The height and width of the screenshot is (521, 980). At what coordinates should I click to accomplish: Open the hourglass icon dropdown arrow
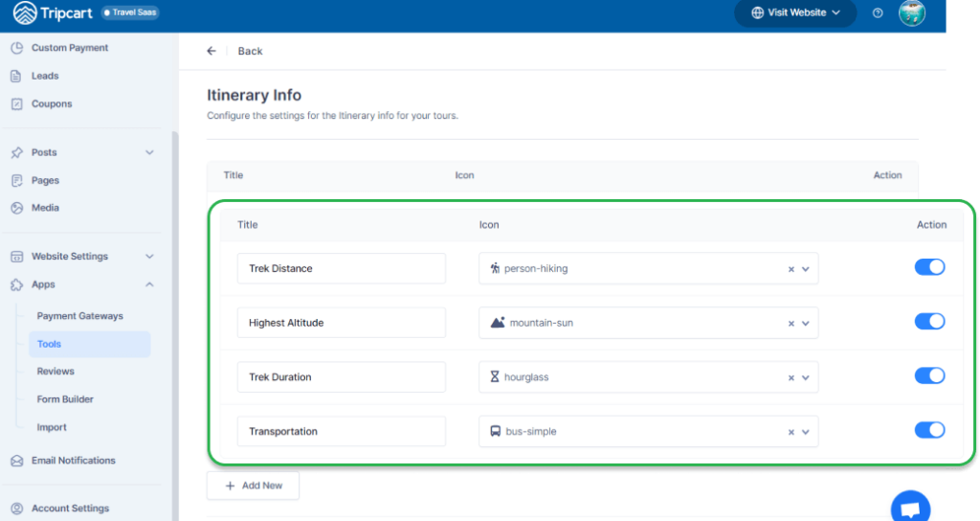(806, 377)
